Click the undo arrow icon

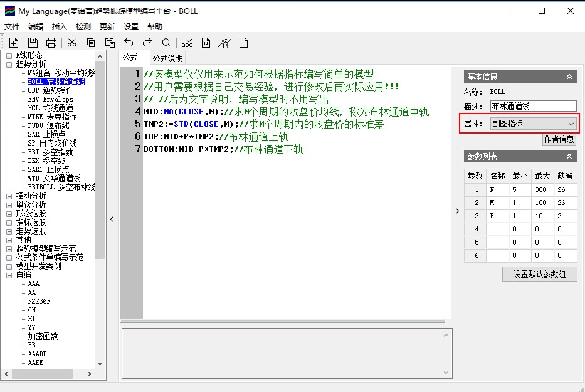coord(129,43)
